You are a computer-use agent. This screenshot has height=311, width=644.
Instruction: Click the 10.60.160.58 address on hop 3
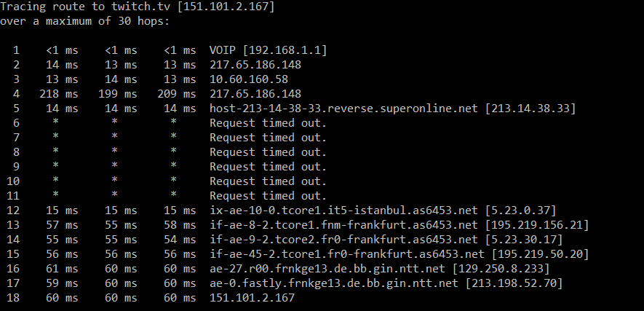(x=249, y=79)
